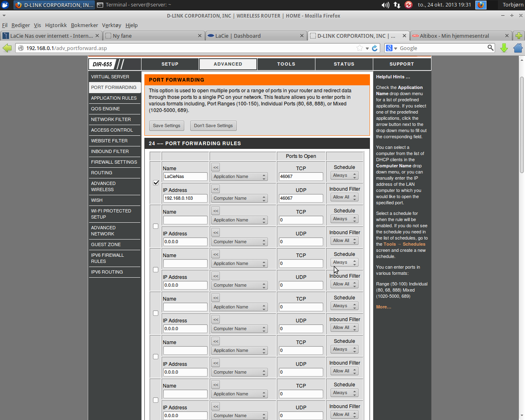Copy application name for LaCieNas rule
The height and width of the screenshot is (420, 525).
click(216, 167)
